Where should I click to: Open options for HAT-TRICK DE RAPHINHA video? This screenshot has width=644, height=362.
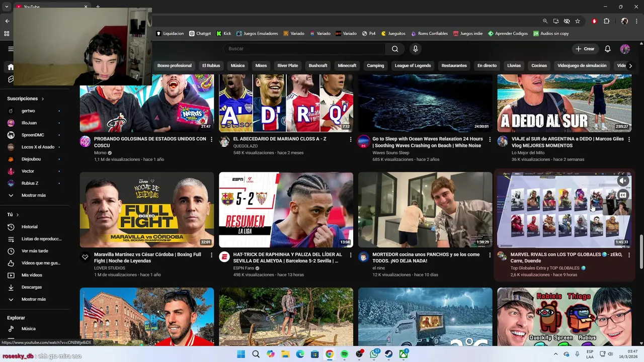(351, 255)
